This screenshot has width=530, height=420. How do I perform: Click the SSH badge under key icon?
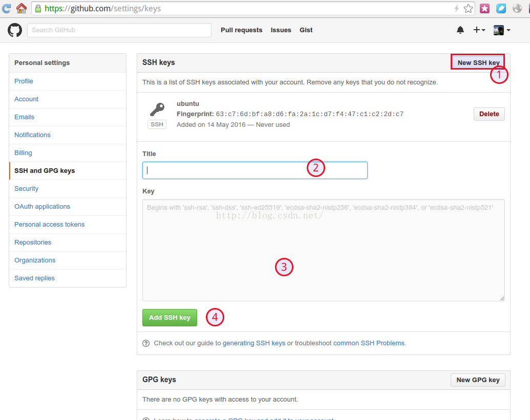[157, 125]
